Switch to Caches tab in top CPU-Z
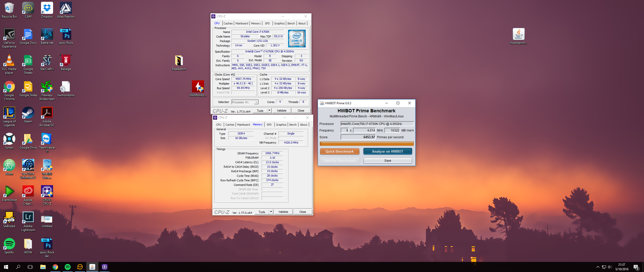This screenshot has width=644, height=272. [x=228, y=23]
